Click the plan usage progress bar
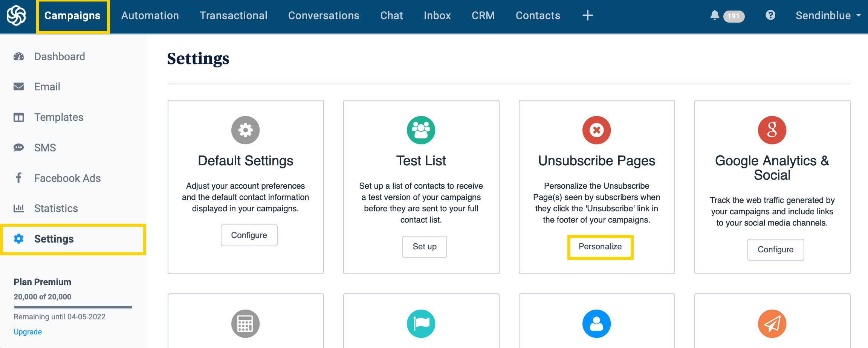Image resolution: width=868 pixels, height=348 pixels. coord(72,307)
